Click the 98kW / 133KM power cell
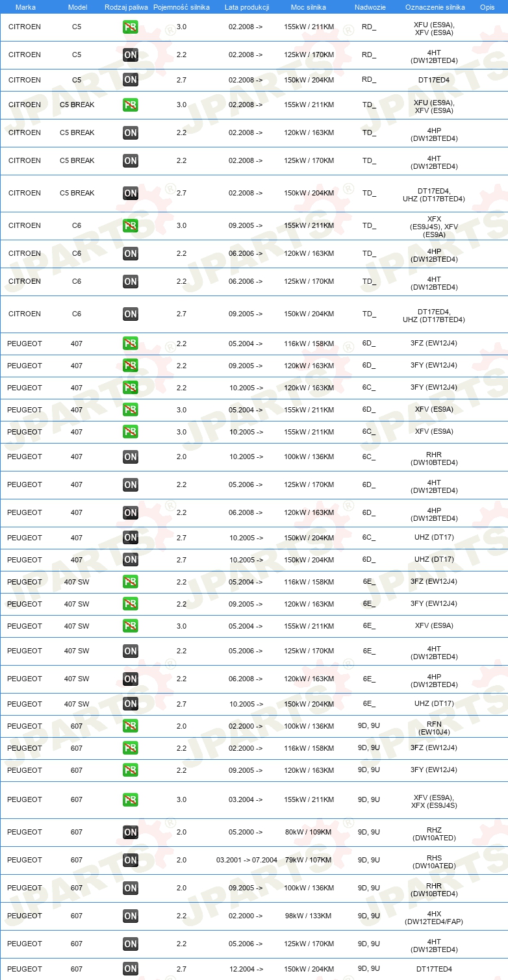Screen dimensions: 508x980 click(x=309, y=916)
